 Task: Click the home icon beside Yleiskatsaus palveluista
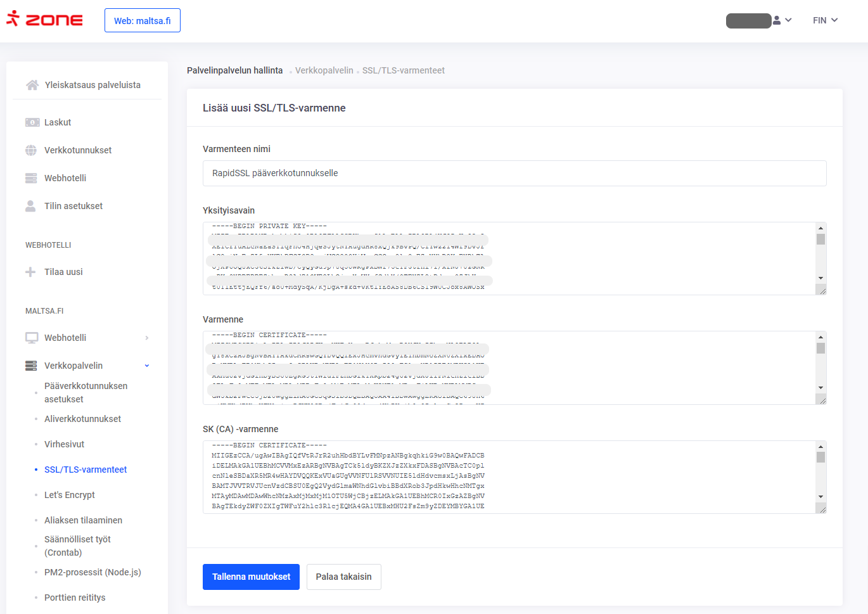point(32,85)
